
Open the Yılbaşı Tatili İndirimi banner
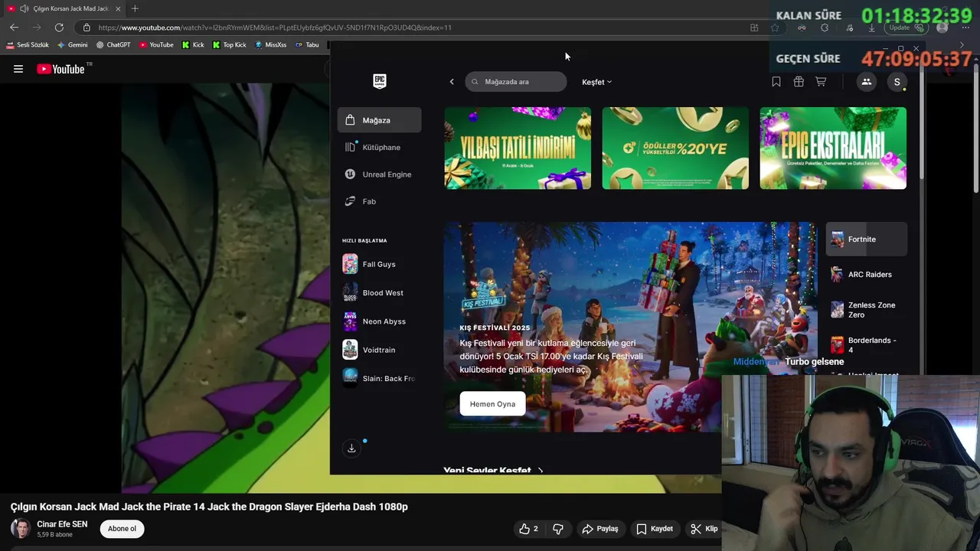click(518, 148)
